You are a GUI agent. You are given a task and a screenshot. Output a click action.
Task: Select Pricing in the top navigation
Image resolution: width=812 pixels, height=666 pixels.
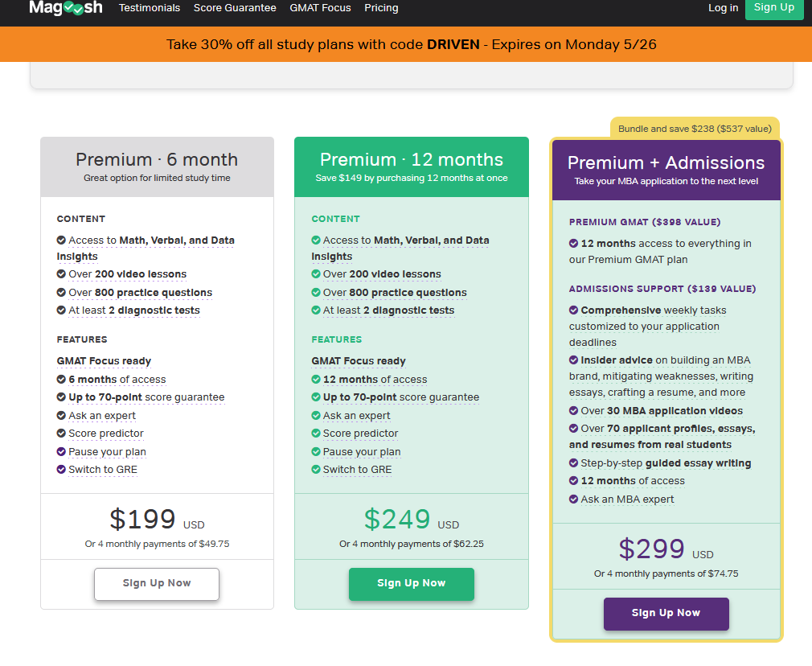coord(381,8)
